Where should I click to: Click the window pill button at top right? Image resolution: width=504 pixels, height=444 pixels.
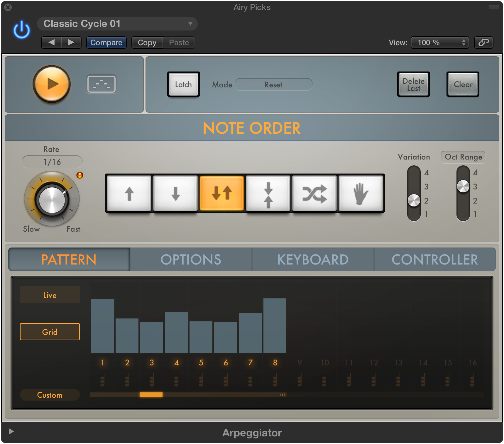pyautogui.click(x=494, y=7)
